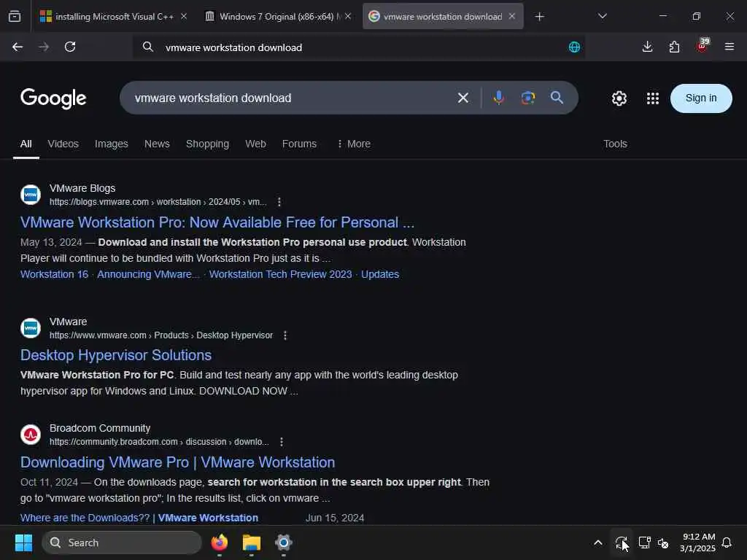Open more options for VMware Desktop Hypervisor result
Viewport: 747px width, 560px height.
[285, 335]
